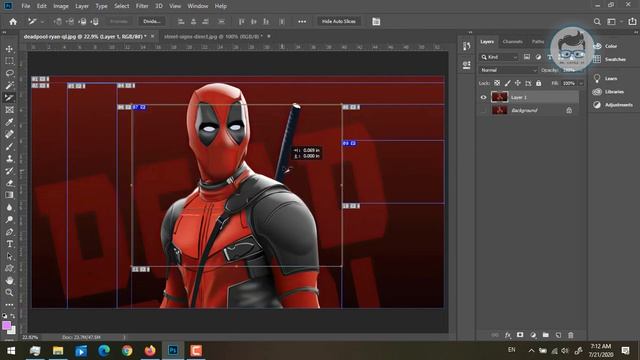Select the Lasso tool
The width and height of the screenshot is (640, 360).
coord(9,73)
